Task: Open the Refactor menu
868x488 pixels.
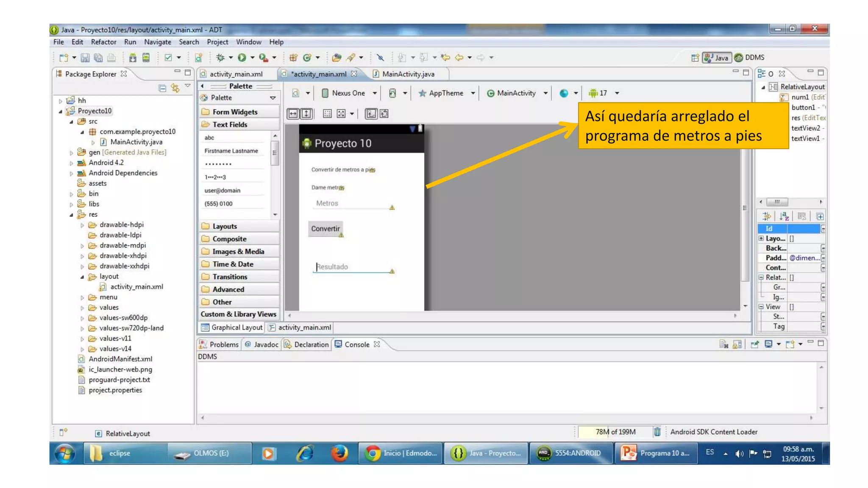Action: [x=103, y=42]
